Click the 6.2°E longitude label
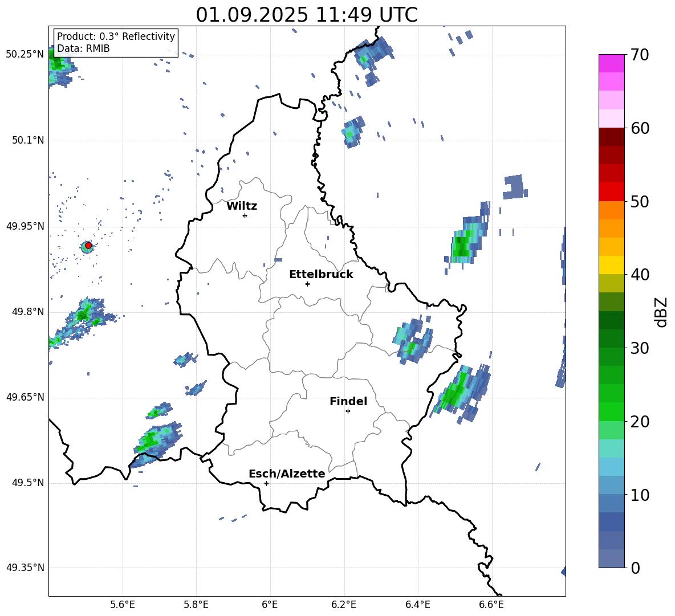 344,605
